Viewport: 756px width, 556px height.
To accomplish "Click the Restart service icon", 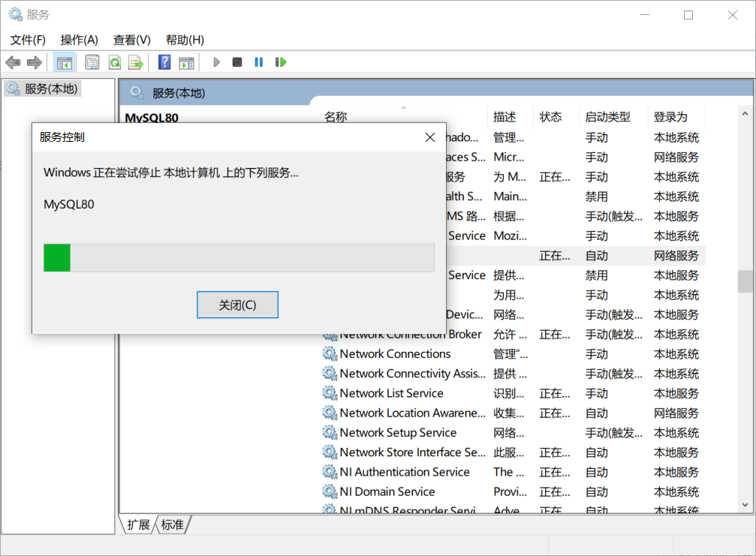I will point(281,62).
